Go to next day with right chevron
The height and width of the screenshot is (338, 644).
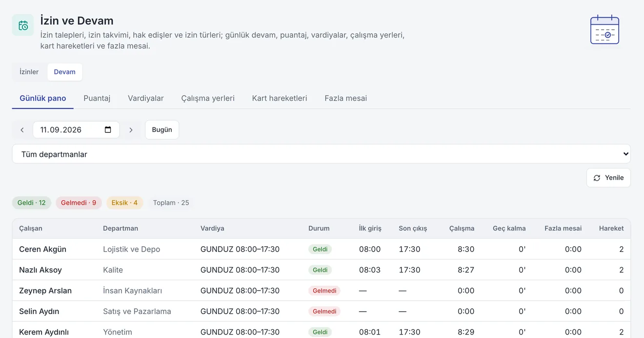point(131,130)
